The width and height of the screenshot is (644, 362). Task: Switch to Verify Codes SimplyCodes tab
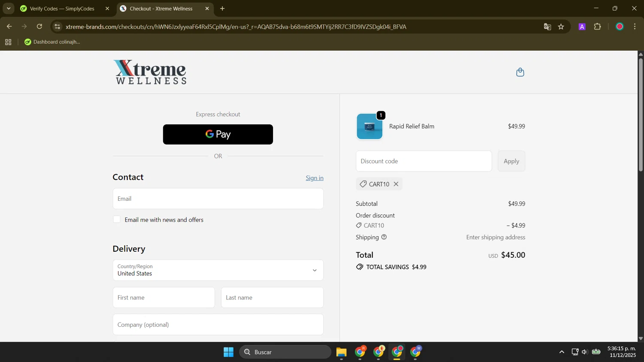pyautogui.click(x=61, y=9)
